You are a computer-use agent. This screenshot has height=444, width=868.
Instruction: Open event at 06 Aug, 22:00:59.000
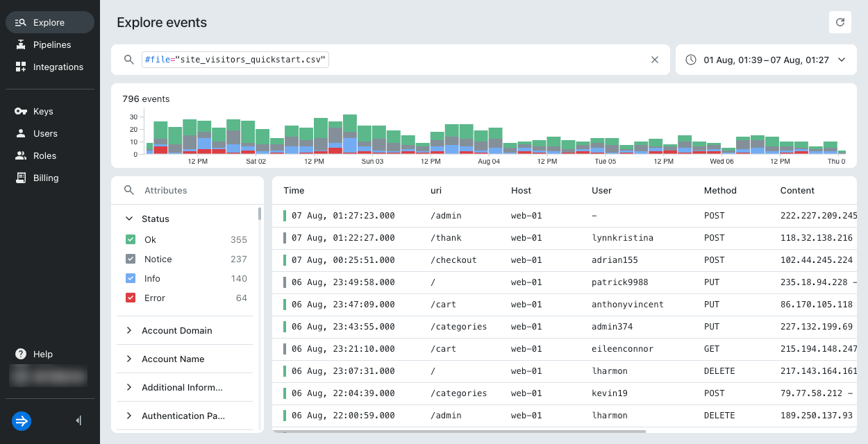click(564, 416)
